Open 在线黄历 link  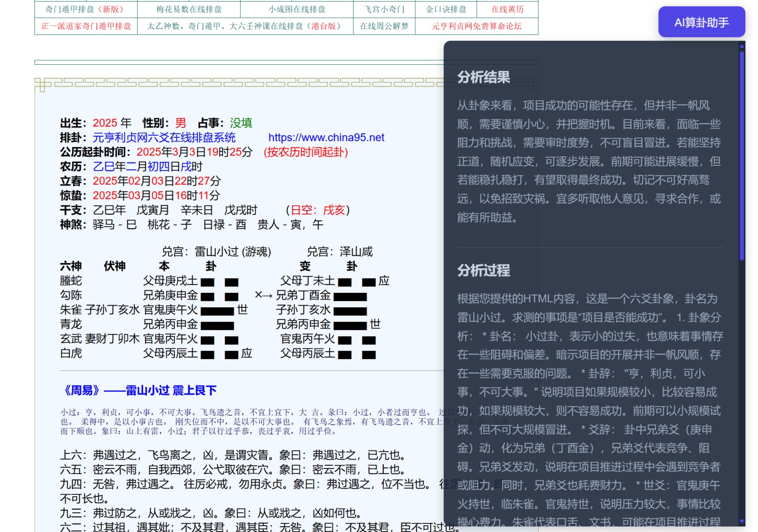coord(507,9)
